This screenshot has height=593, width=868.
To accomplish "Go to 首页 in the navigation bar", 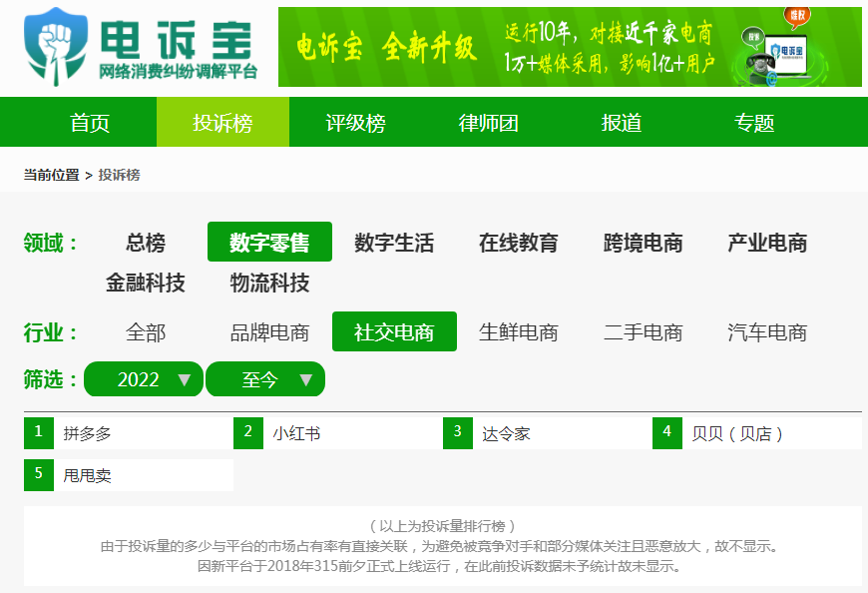I will tap(90, 123).
